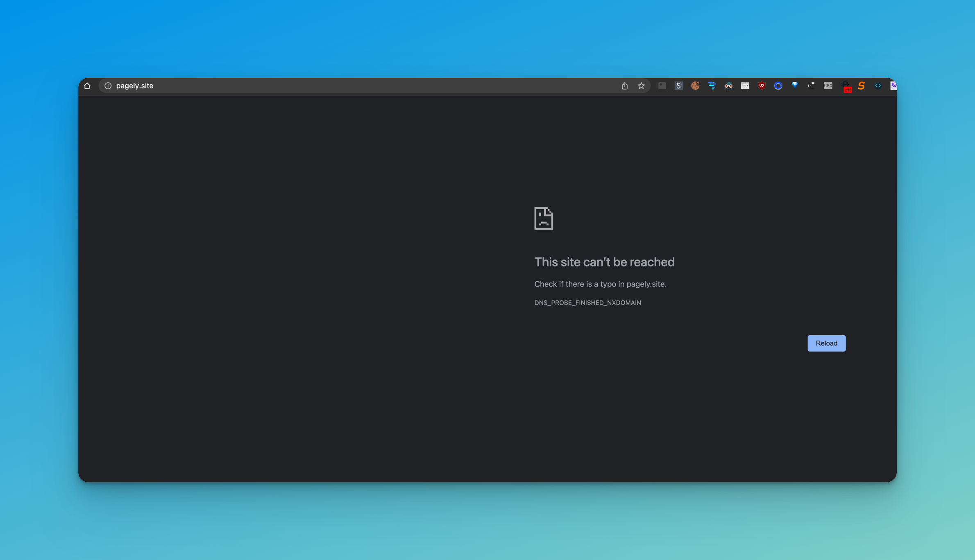This screenshot has width=975, height=560.
Task: Open the CRX extension icon
Action: 828,86
